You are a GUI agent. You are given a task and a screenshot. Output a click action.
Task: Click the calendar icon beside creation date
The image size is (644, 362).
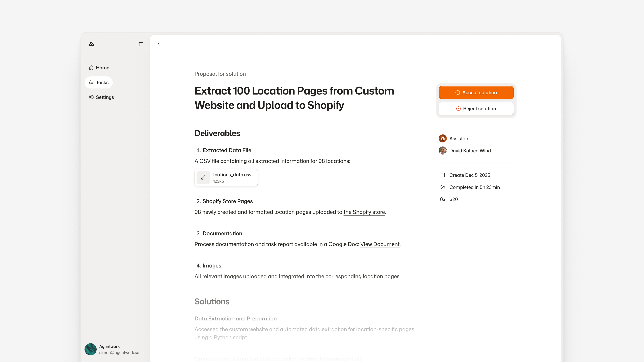pyautogui.click(x=443, y=175)
